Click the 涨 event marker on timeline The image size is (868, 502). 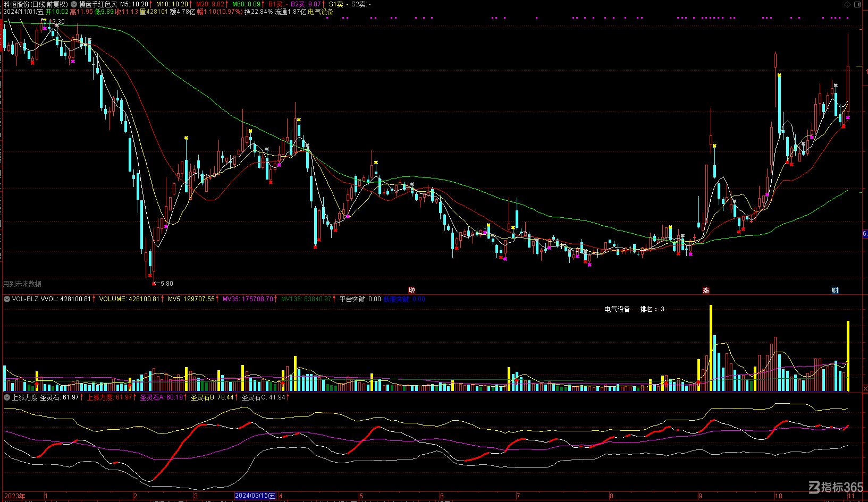coord(706,290)
